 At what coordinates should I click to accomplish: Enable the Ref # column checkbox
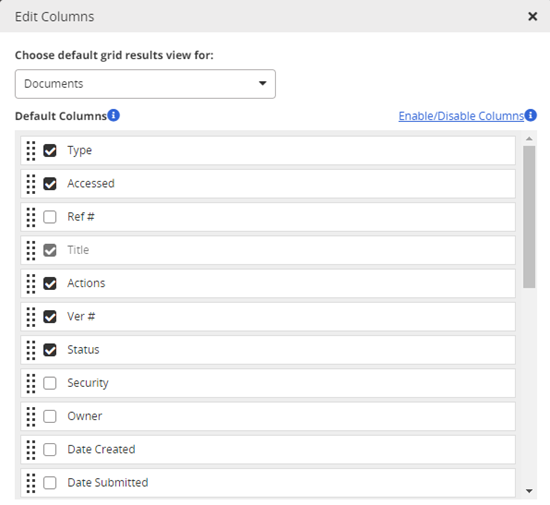click(50, 217)
